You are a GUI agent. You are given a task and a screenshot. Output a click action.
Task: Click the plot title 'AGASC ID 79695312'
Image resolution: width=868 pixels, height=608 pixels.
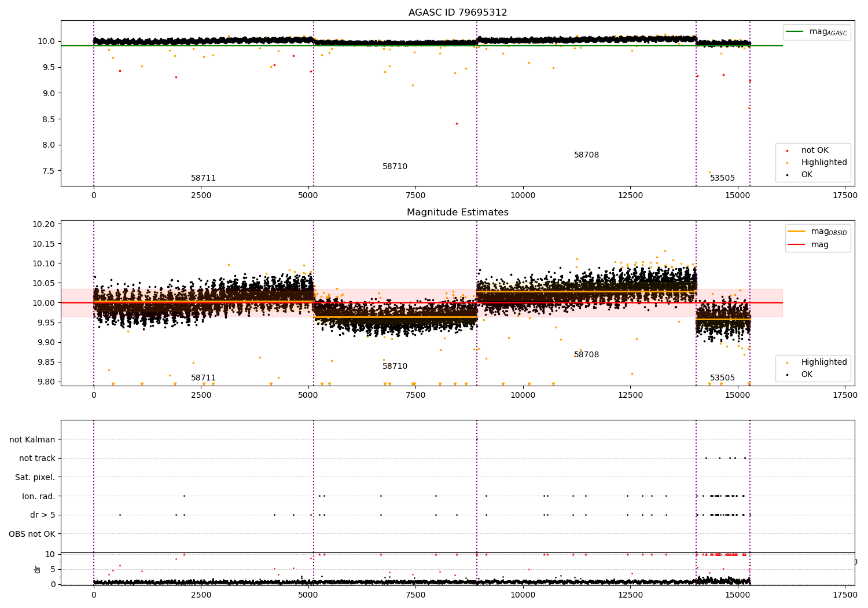coord(458,13)
